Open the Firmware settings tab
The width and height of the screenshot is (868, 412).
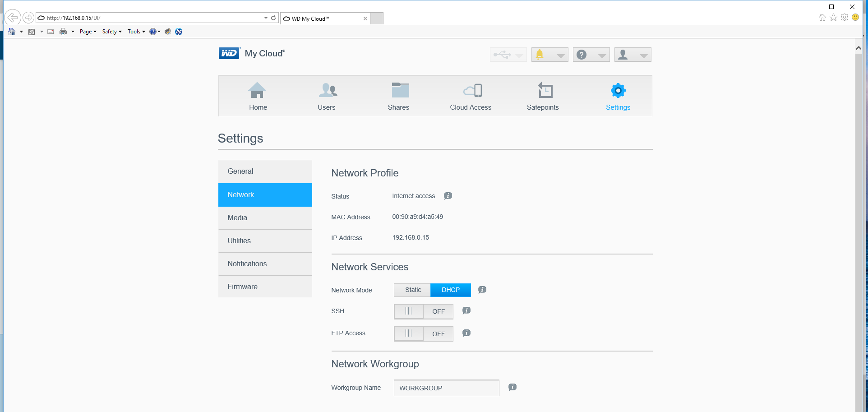(265, 287)
